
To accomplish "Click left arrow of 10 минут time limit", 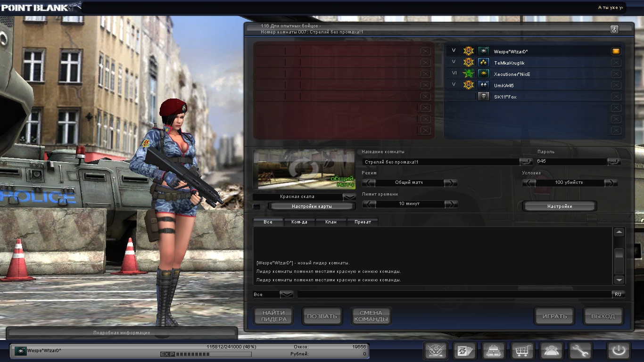I will pos(369,204).
